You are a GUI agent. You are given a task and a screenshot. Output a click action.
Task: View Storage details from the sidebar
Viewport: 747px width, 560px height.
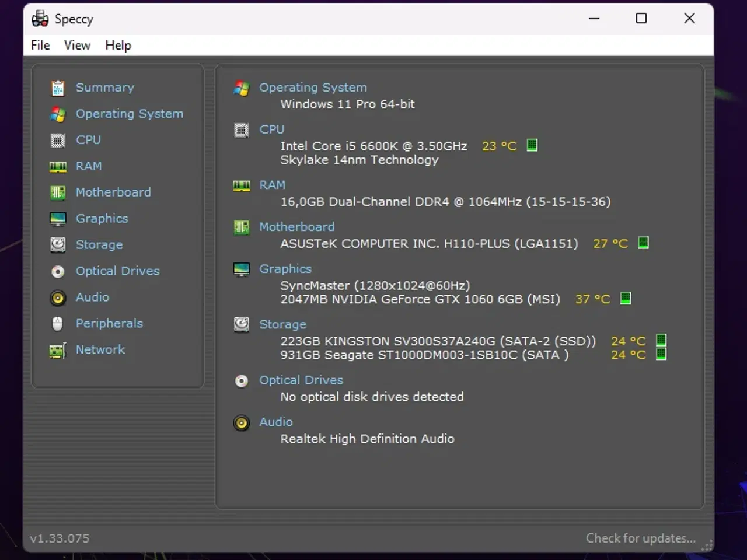pos(99,245)
